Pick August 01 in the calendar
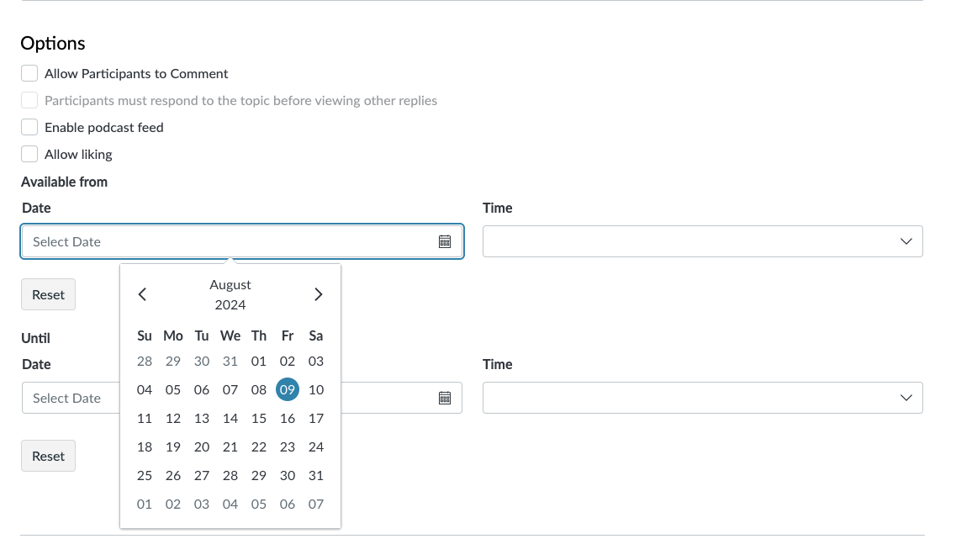956x560 pixels. [258, 361]
